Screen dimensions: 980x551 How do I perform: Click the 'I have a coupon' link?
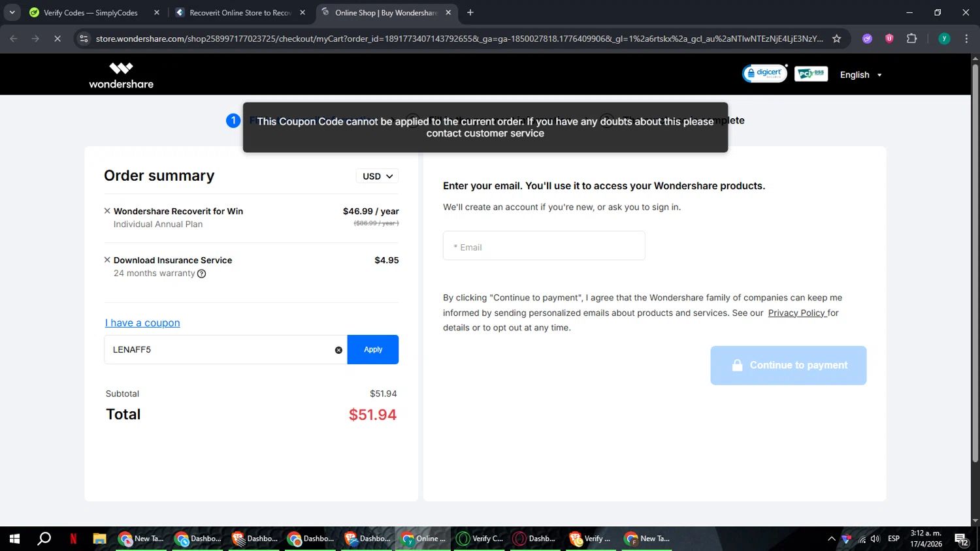(142, 323)
